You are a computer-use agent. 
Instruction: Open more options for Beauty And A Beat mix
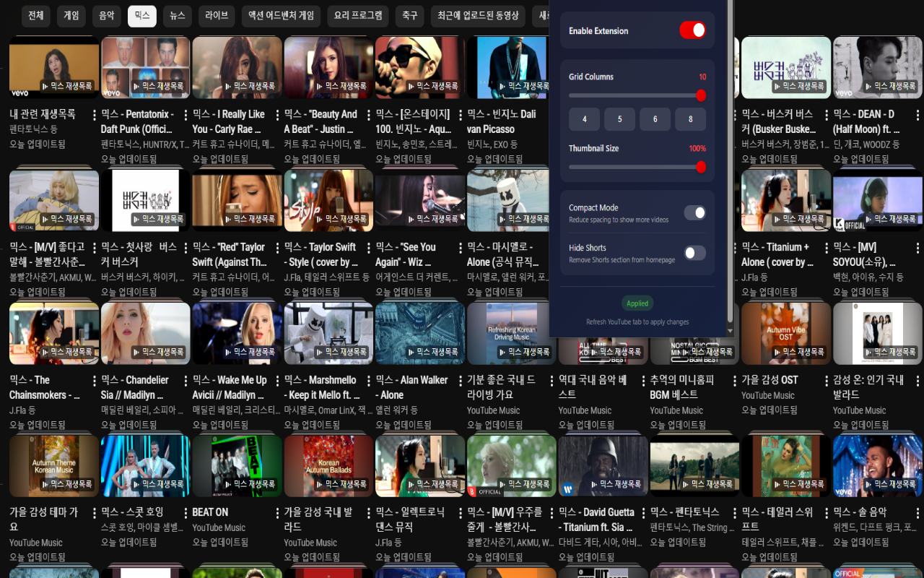[x=370, y=115]
